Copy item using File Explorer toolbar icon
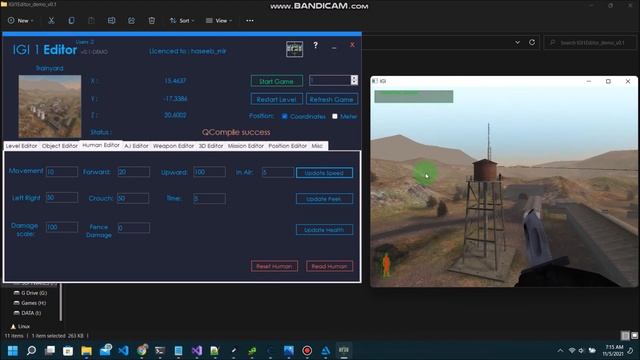Viewport: 640px width, 360px height. pyautogui.click(x=71, y=20)
